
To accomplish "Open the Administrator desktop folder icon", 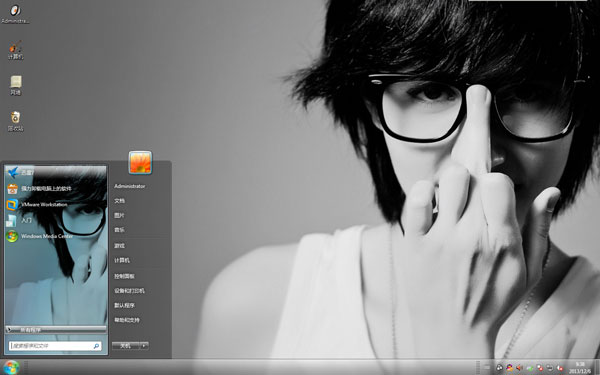I will [15, 13].
